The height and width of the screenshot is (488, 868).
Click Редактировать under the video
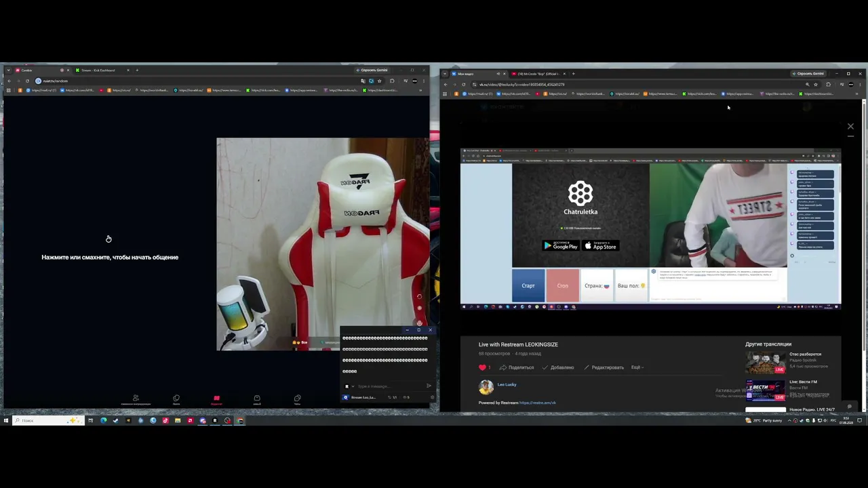604,367
